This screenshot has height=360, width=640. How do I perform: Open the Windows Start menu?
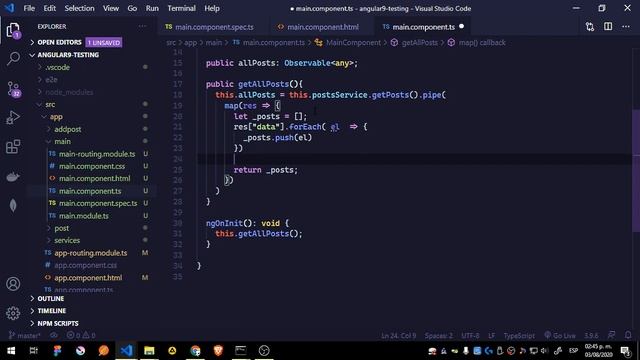(11, 351)
